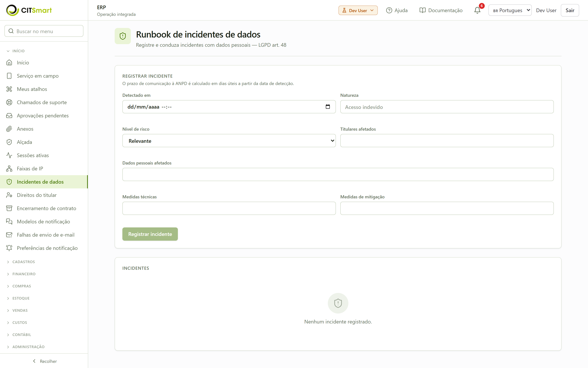Click the Preferências de notificação bell icon
The image size is (588, 368).
pos(9,248)
